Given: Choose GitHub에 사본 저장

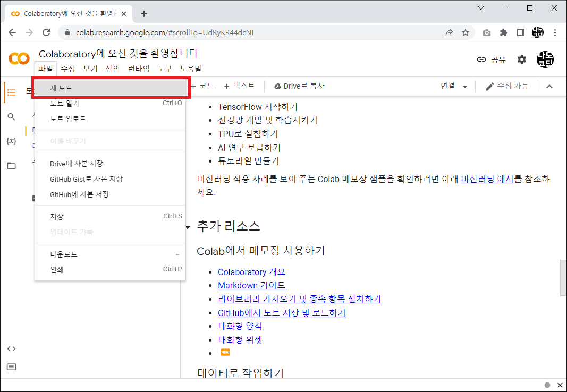Looking at the screenshot, I should point(111,195).
